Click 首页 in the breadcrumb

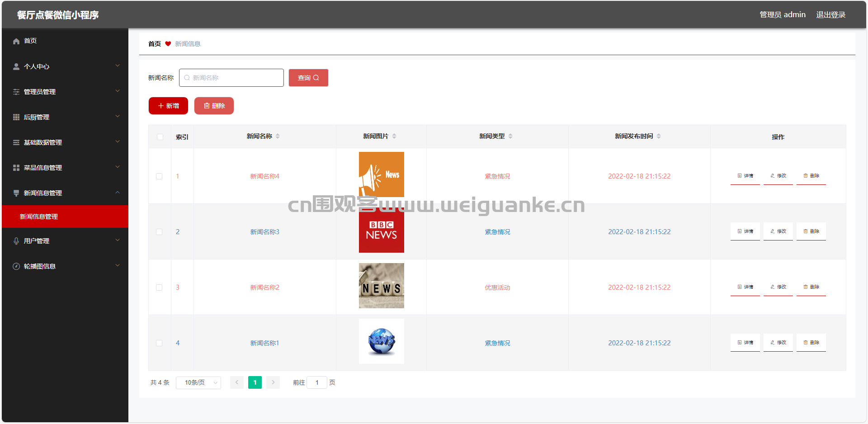[x=155, y=44]
